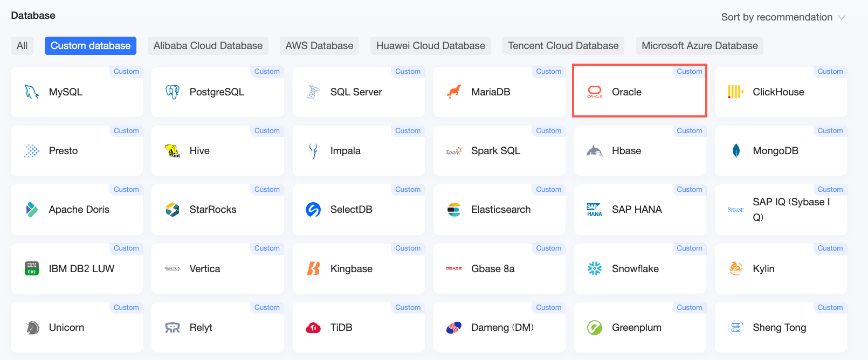Screen dimensions: 868x360
Task: Choose the Sheng Tong name text
Action: [780, 328]
